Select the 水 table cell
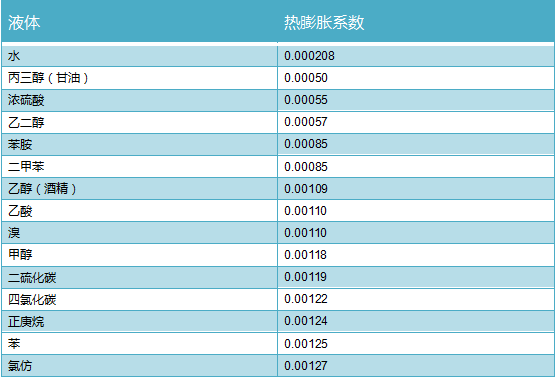 (x=139, y=56)
